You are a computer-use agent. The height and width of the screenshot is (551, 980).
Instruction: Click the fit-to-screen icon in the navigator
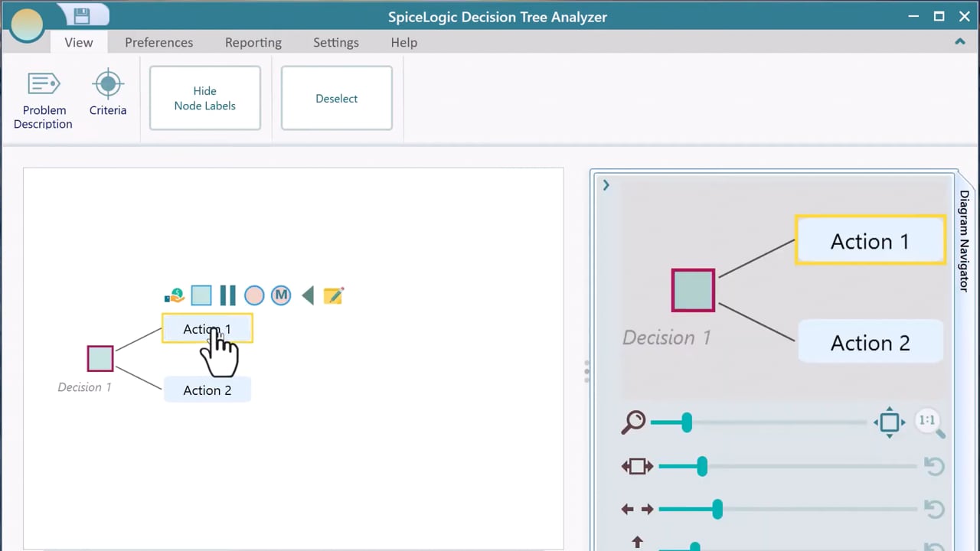click(x=890, y=422)
